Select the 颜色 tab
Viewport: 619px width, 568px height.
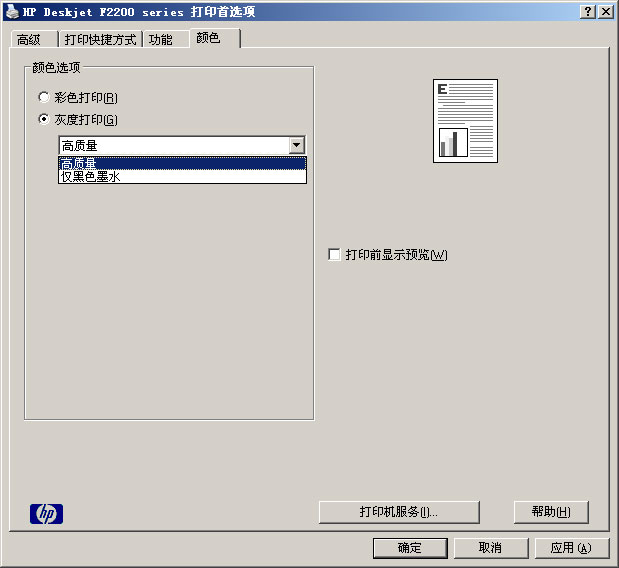tap(215, 38)
